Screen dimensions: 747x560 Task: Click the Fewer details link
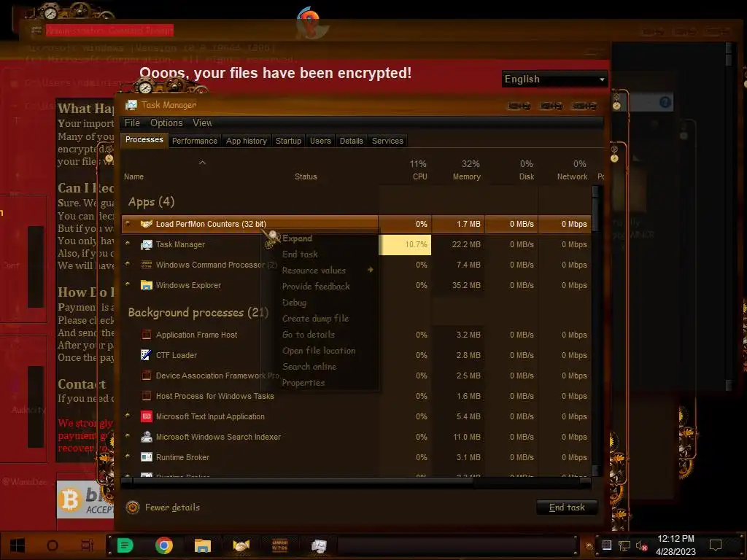[172, 507]
